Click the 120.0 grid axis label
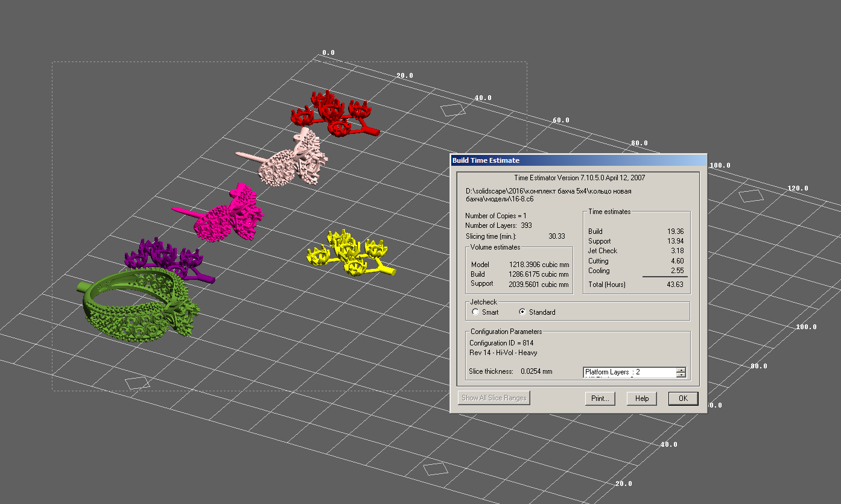The height and width of the screenshot is (504, 841). 798,189
